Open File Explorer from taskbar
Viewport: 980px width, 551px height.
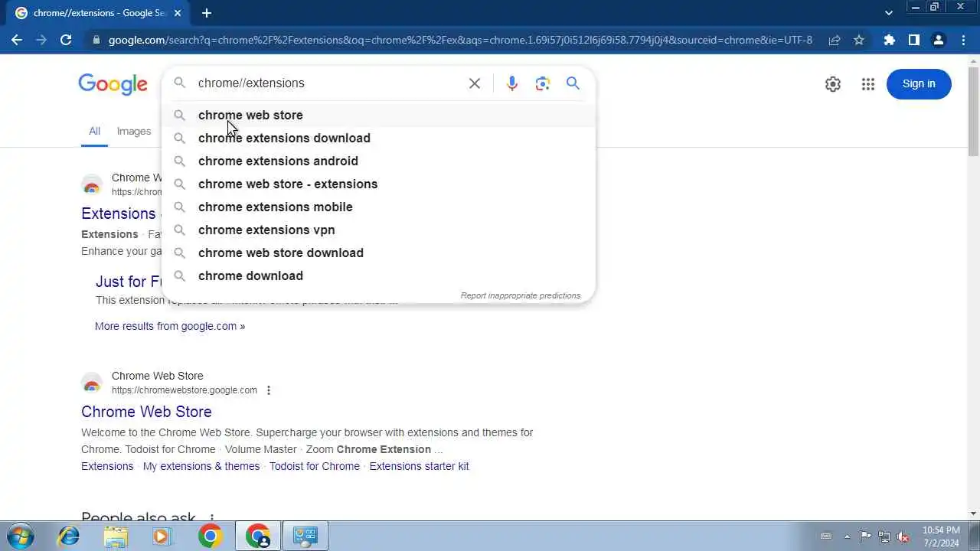click(116, 536)
